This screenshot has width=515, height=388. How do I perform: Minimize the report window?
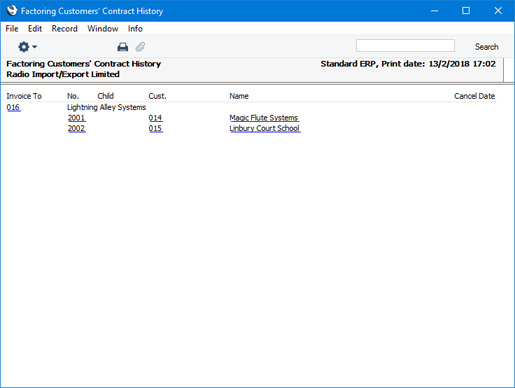point(434,11)
